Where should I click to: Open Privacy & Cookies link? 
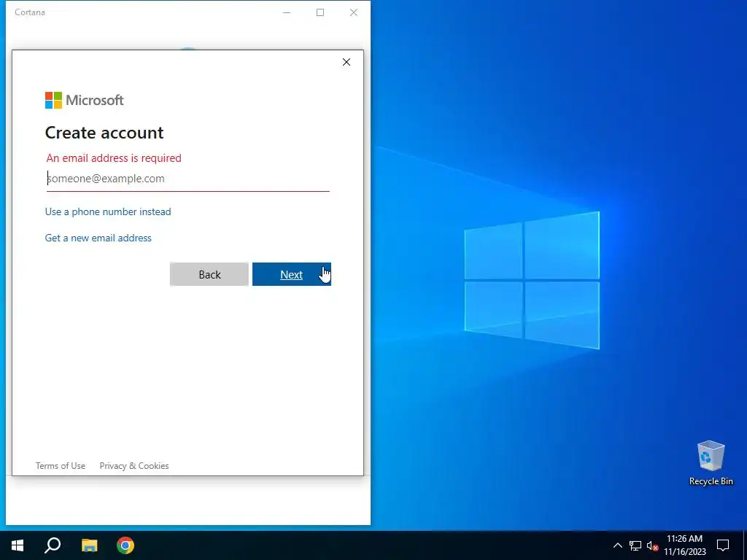(x=134, y=466)
